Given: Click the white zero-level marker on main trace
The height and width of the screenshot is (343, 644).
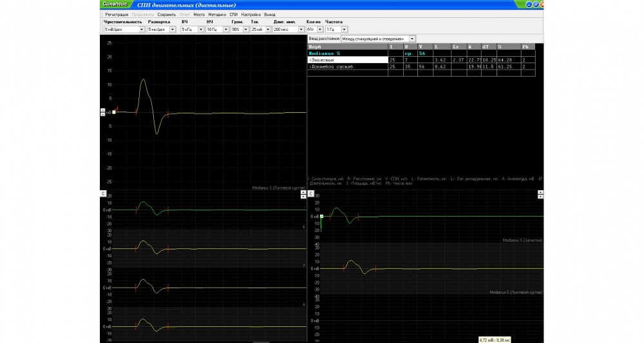Looking at the screenshot, I should [114, 112].
